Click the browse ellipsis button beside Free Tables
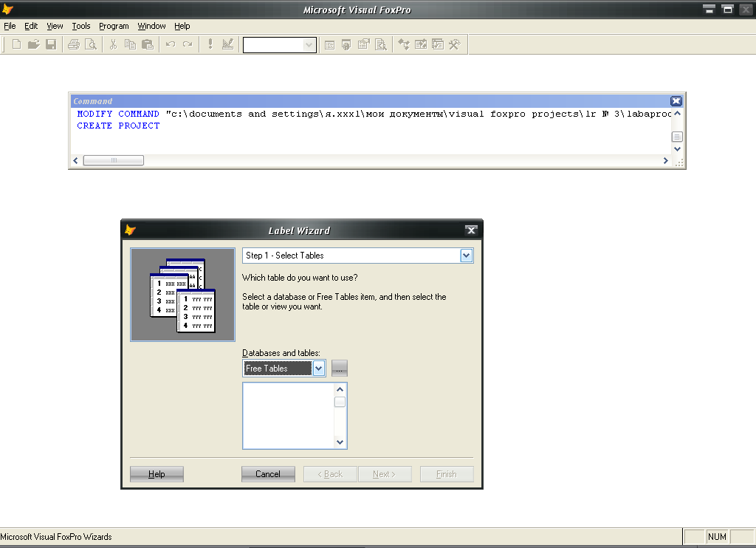Image resolution: width=756 pixels, height=548 pixels. tap(340, 369)
